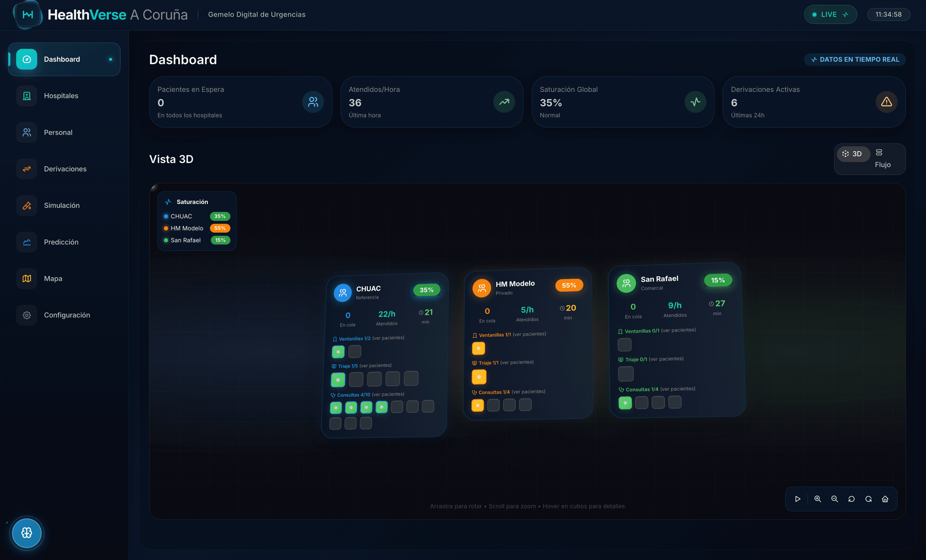Open the Personal section from the sidebar
This screenshot has height=560, width=926.
pyautogui.click(x=58, y=132)
